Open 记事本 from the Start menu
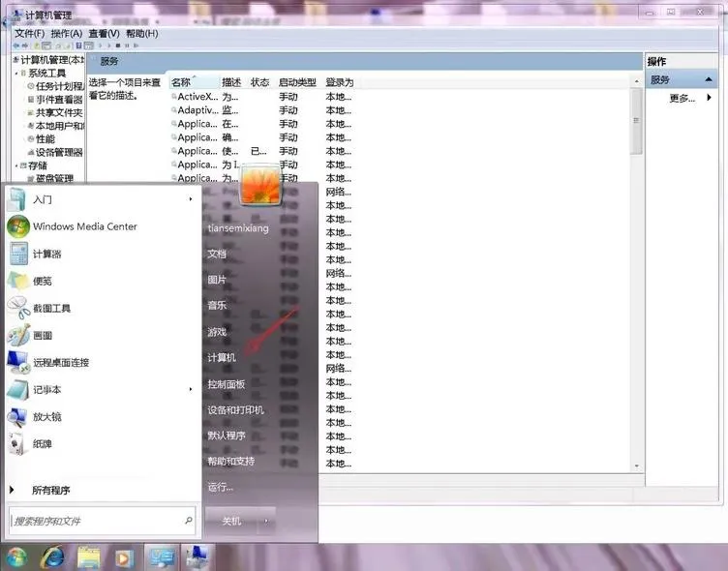The image size is (728, 571). click(103, 389)
